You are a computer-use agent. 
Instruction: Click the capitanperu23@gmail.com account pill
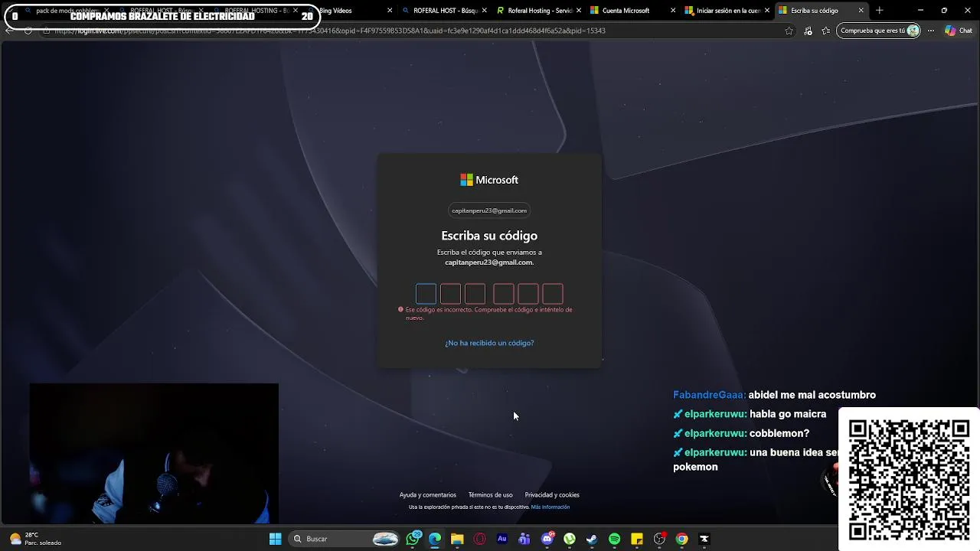489,210
